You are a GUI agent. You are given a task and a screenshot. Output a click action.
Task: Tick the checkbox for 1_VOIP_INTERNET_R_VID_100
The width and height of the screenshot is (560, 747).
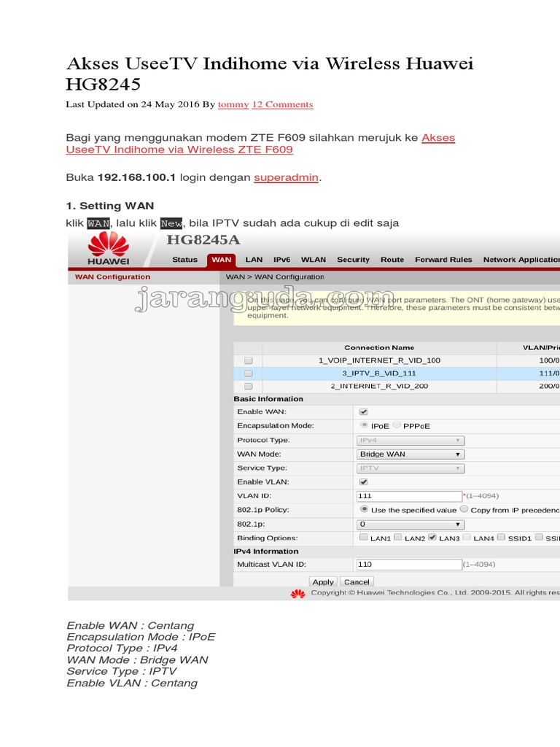point(248,360)
